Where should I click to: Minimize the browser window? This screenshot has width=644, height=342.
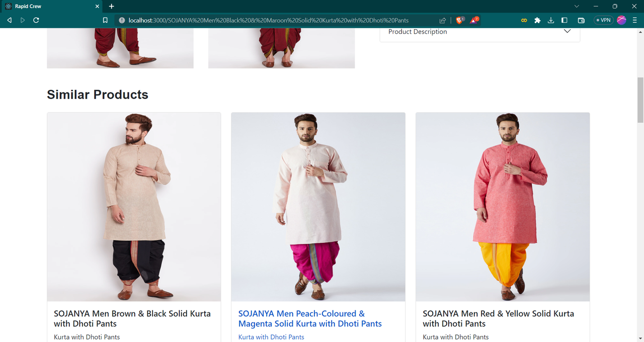[596, 6]
